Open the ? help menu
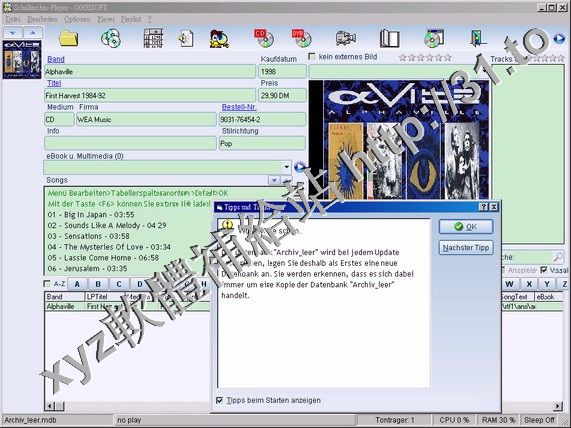571x428 pixels. pos(149,19)
